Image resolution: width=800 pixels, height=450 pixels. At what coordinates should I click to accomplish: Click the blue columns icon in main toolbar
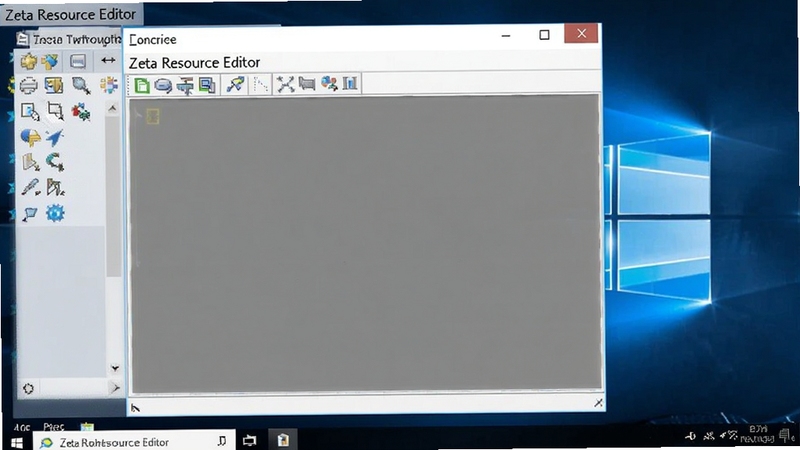350,83
